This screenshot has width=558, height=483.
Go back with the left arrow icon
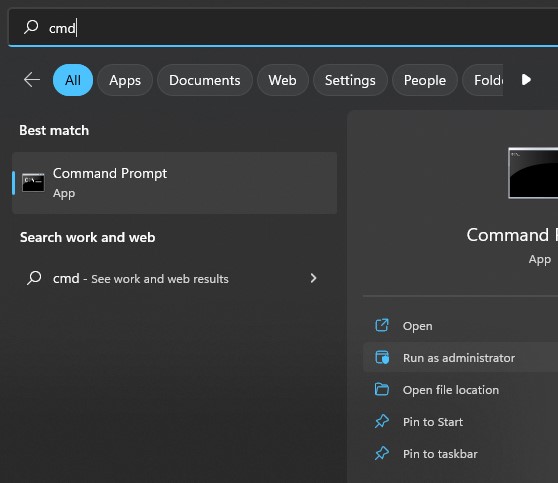(32, 80)
